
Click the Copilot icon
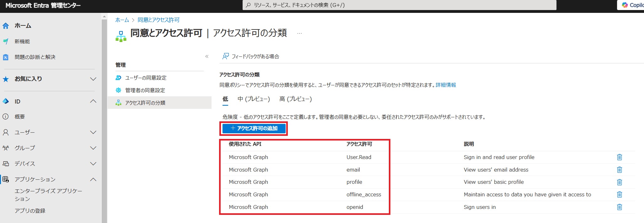625,5
